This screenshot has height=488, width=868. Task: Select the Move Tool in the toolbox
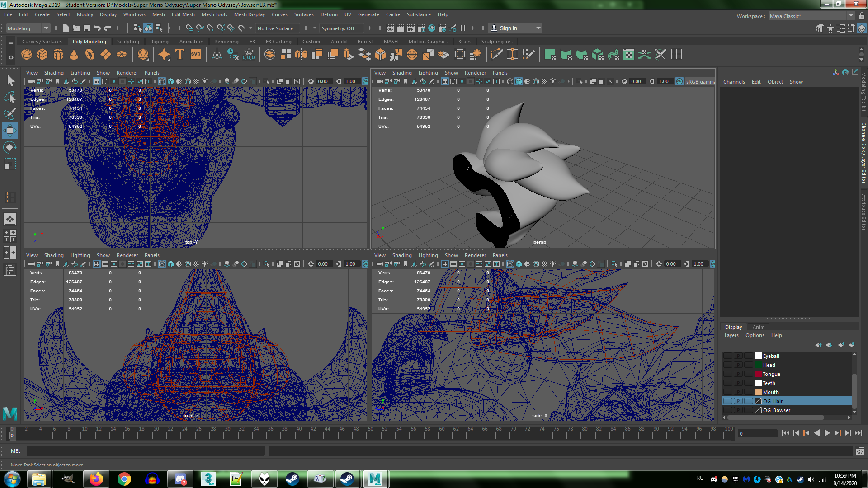point(9,131)
